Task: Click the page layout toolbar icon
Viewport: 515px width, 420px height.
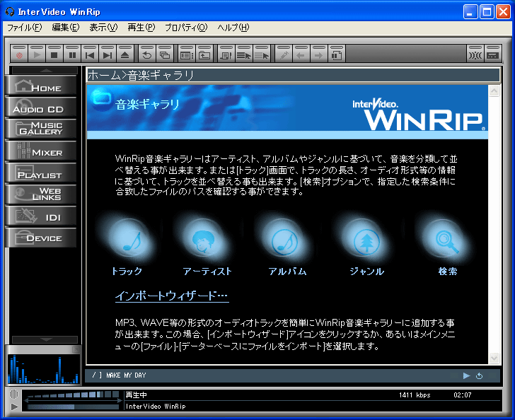Action: tap(336, 54)
